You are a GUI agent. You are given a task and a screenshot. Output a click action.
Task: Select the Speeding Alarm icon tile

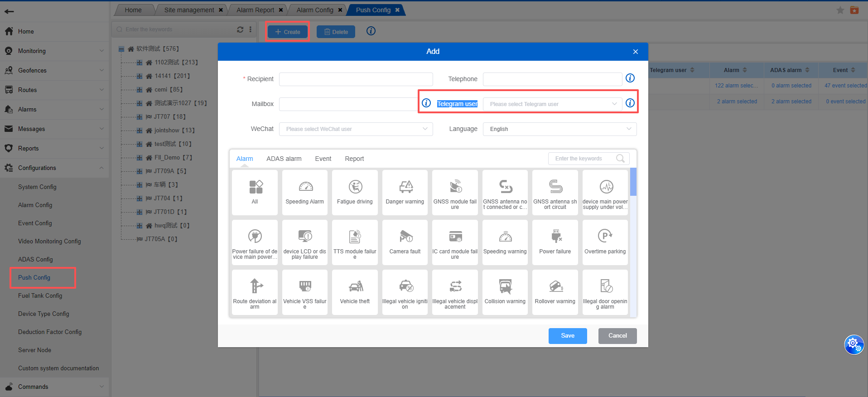tap(305, 192)
